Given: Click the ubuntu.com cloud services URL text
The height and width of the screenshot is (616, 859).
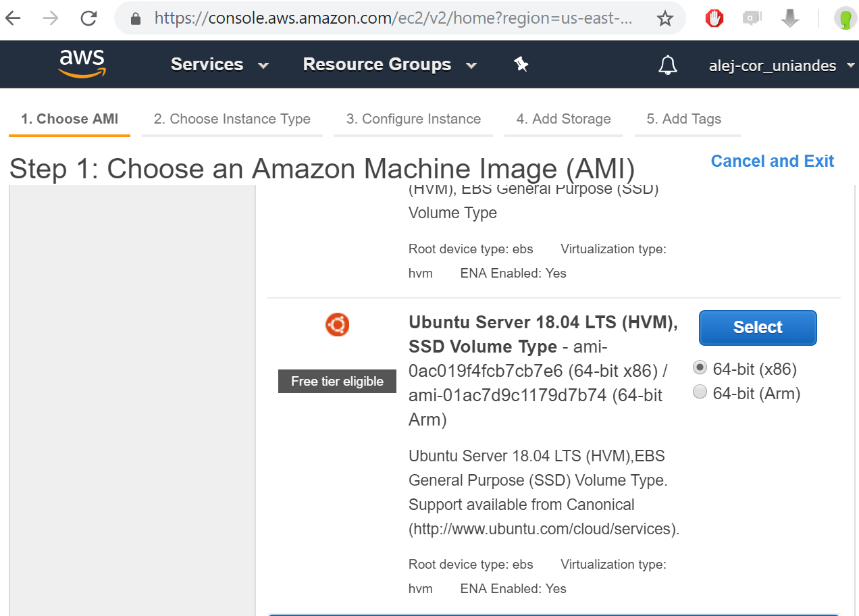Looking at the screenshot, I should [x=544, y=529].
